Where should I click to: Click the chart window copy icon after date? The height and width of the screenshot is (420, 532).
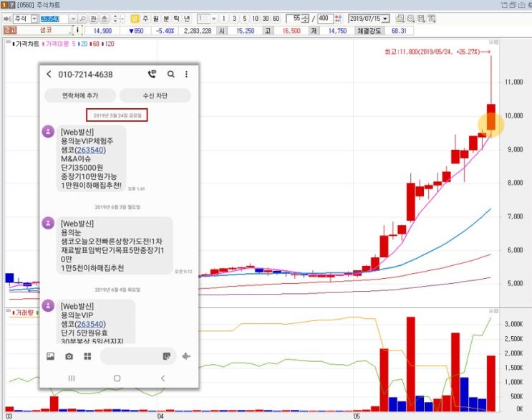(400, 19)
